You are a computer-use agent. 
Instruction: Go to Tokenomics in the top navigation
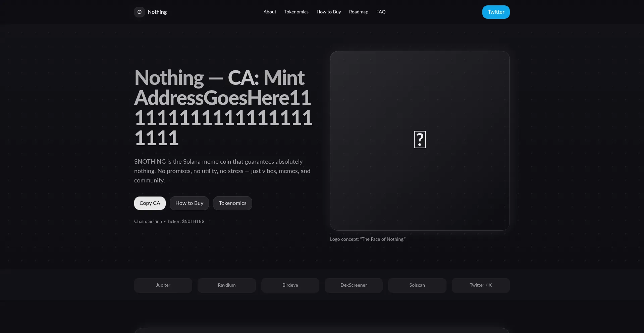click(296, 12)
